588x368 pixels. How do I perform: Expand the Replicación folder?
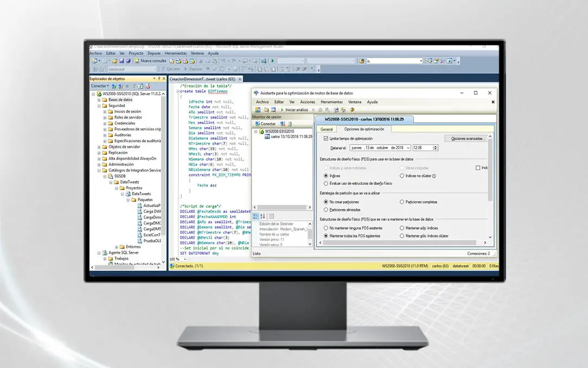(x=99, y=153)
